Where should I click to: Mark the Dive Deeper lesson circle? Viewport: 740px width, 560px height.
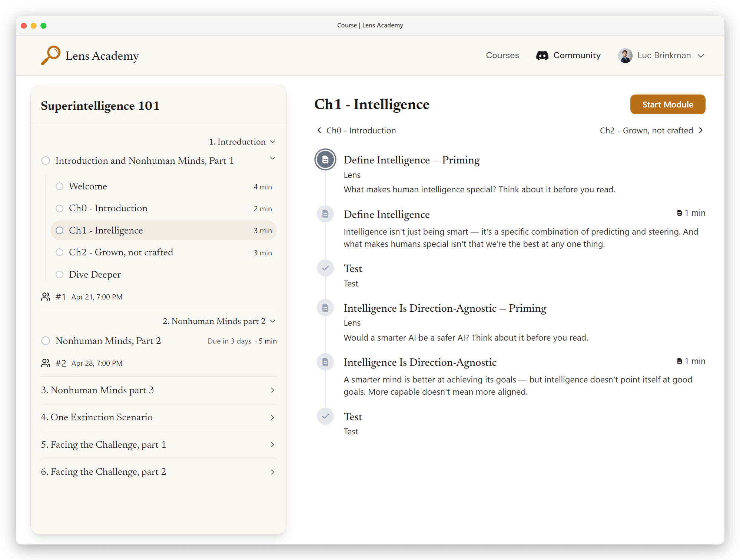60,275
